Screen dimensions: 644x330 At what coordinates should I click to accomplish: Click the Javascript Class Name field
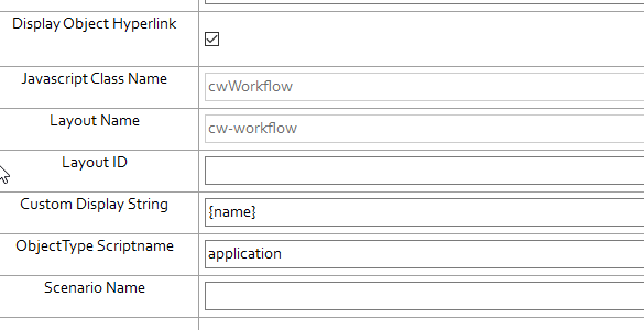tap(424, 87)
